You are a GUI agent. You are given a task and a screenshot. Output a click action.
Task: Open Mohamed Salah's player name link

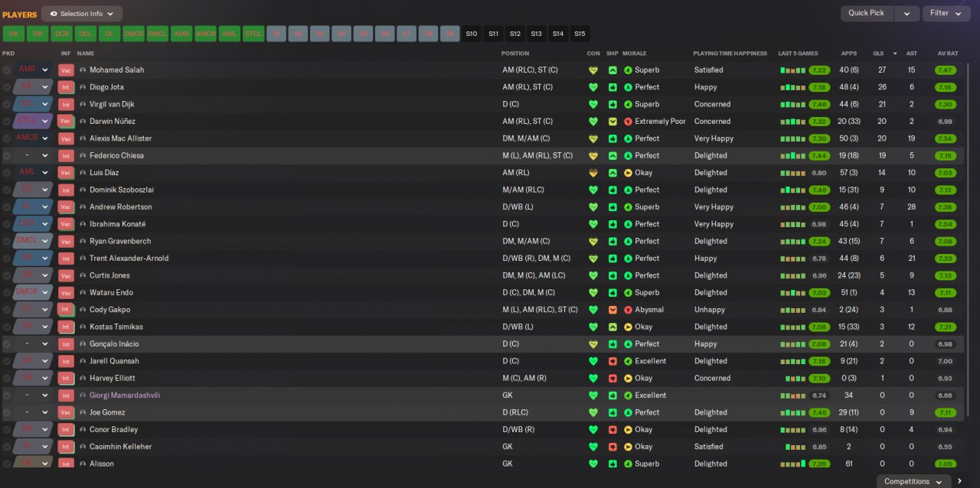(116, 70)
